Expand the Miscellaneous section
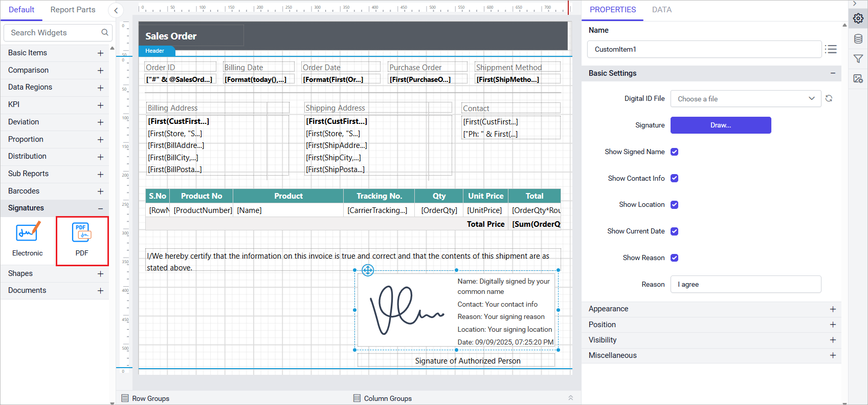 833,355
